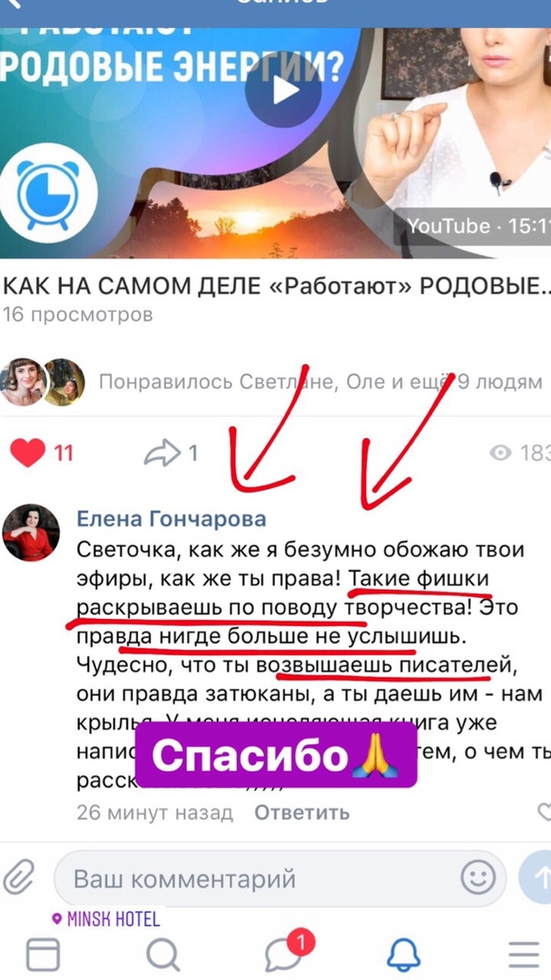This screenshot has height=980, width=551.
Task: Open the video title КАК НА САМОМ ДЕЛЕ
Action: coord(276,287)
